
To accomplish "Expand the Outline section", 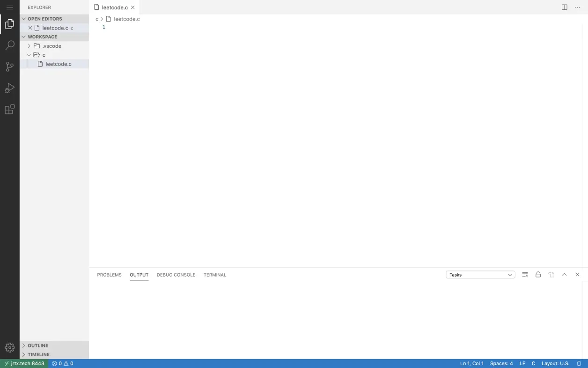I will (x=38, y=345).
